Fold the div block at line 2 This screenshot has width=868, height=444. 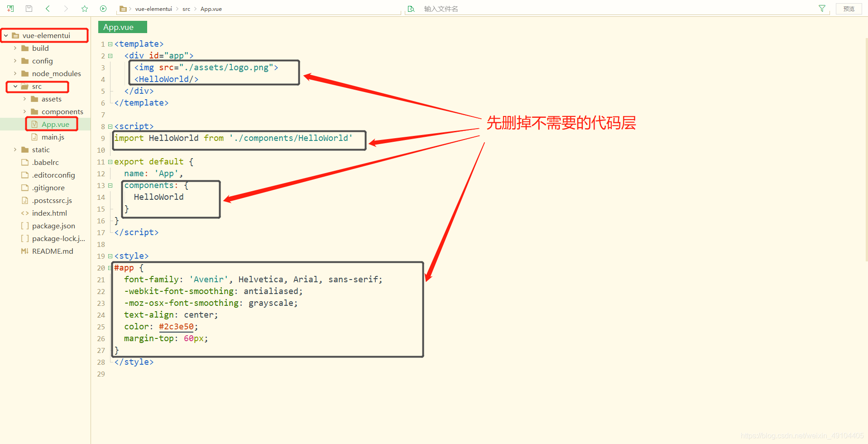(x=110, y=56)
